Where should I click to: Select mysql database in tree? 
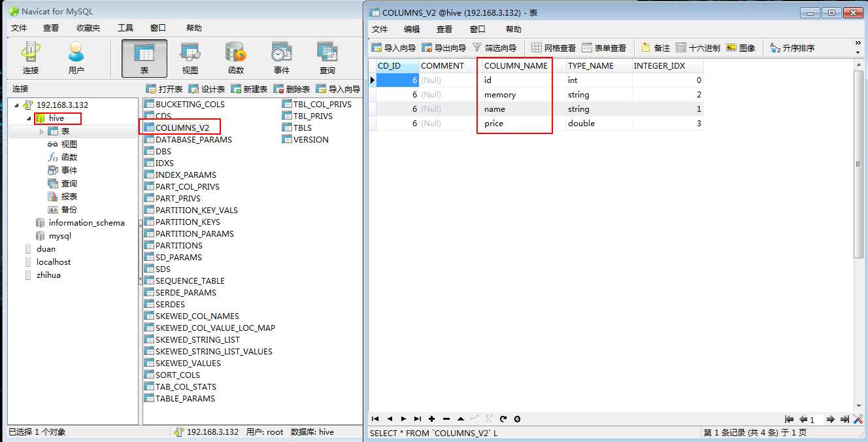(59, 236)
